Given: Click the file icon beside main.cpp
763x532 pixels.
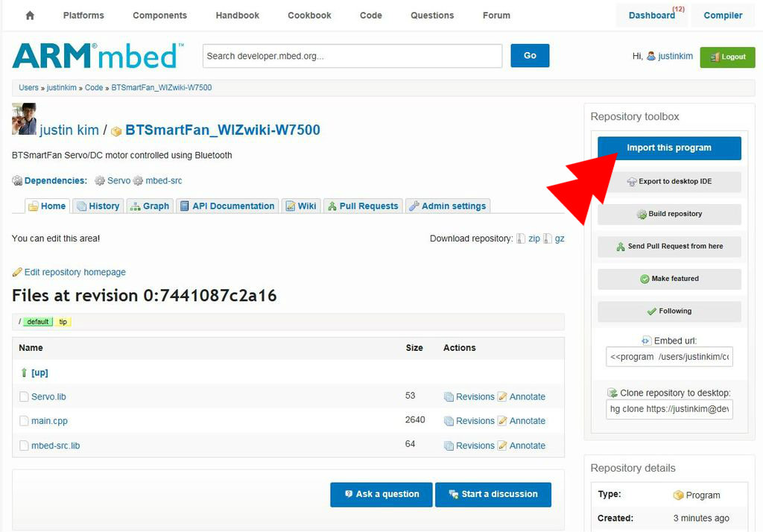Looking at the screenshot, I should pos(24,420).
